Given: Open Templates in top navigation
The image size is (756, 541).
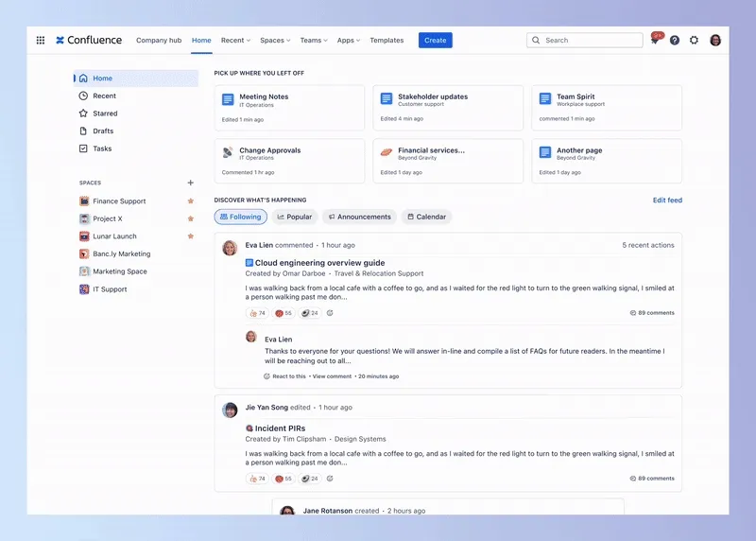Looking at the screenshot, I should click(x=387, y=40).
